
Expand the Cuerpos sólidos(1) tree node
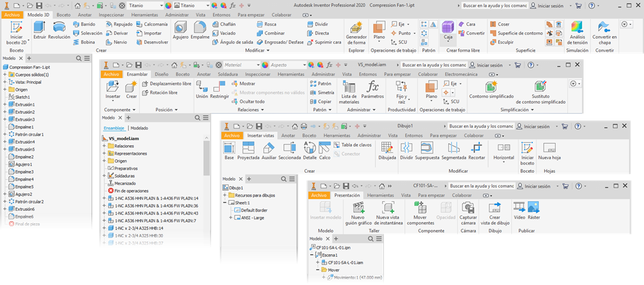[x=5, y=75]
